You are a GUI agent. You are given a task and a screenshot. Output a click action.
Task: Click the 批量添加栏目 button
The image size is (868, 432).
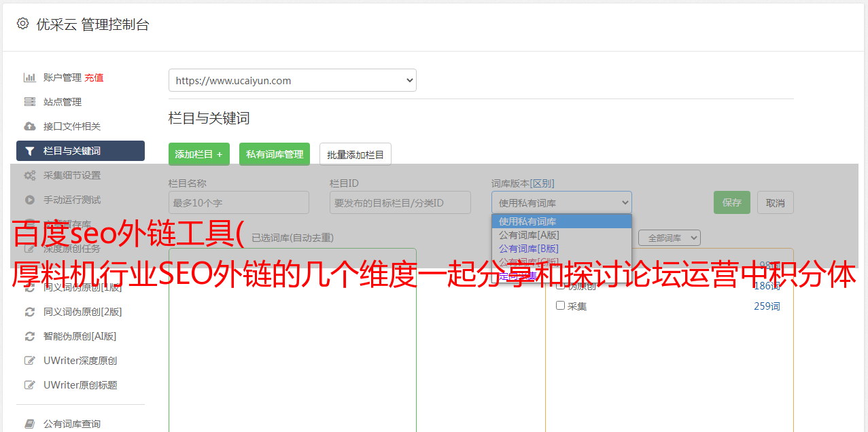[355, 154]
